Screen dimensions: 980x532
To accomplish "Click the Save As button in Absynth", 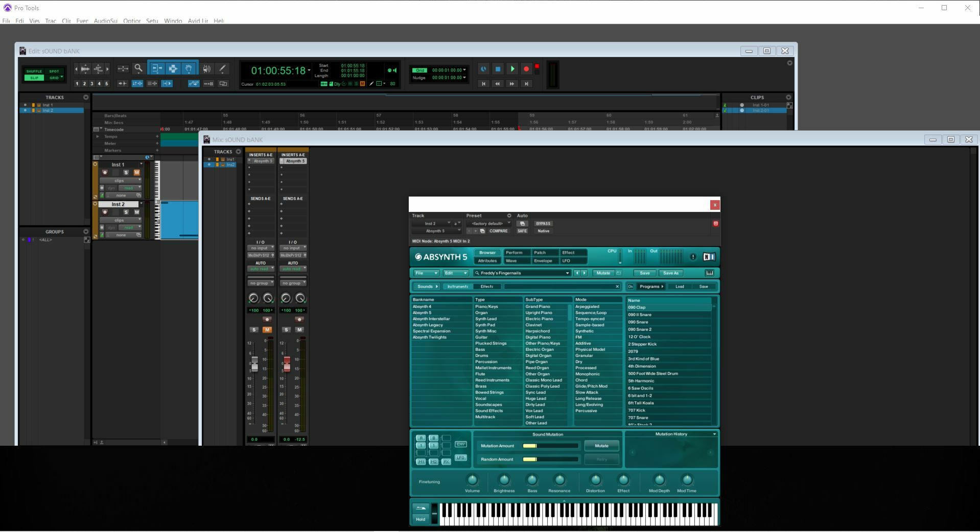I will [671, 273].
